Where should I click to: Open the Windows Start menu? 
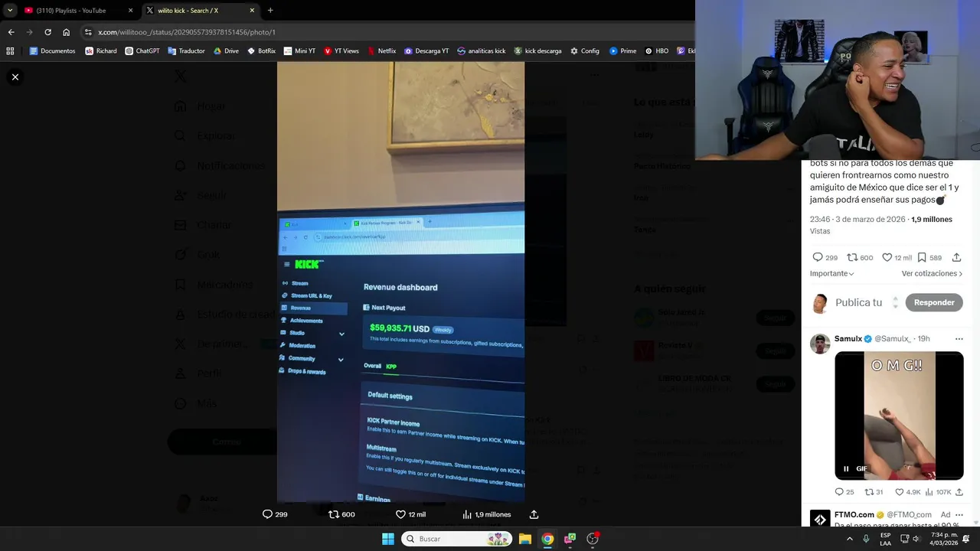(x=388, y=539)
